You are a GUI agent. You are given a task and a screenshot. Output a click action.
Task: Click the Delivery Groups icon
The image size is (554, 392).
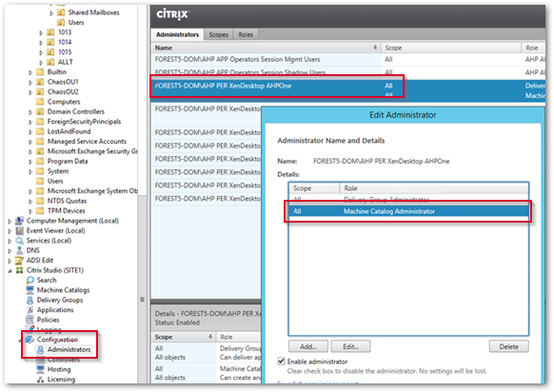tap(30, 300)
